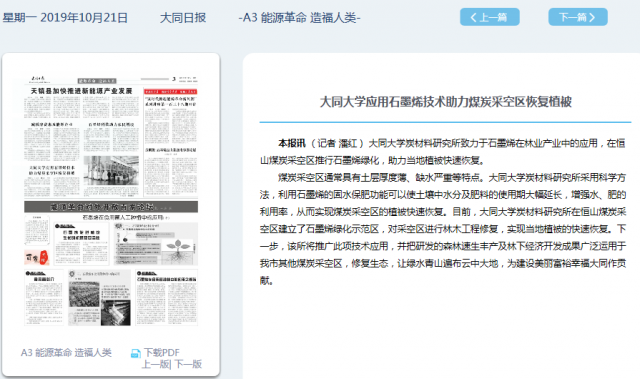Click the 大同日报 newspaper name in the header
Image resolution: width=640 pixels, height=379 pixels.
coord(182,18)
